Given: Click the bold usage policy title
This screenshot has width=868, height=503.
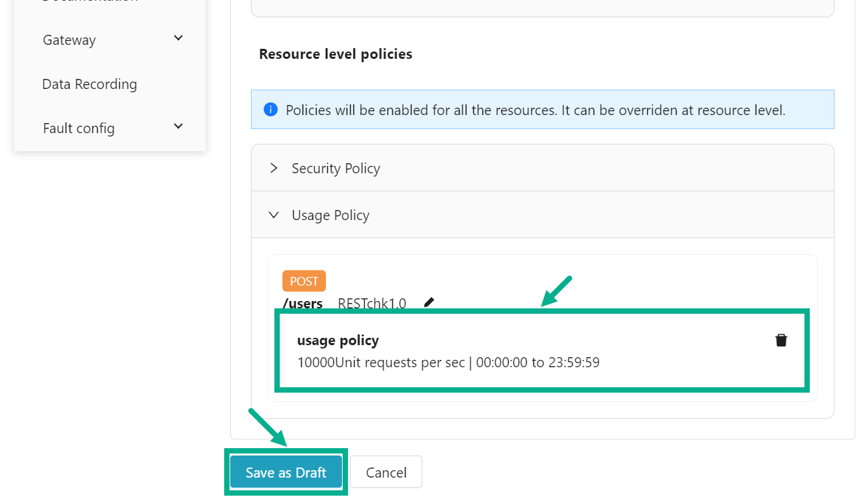Looking at the screenshot, I should point(338,340).
